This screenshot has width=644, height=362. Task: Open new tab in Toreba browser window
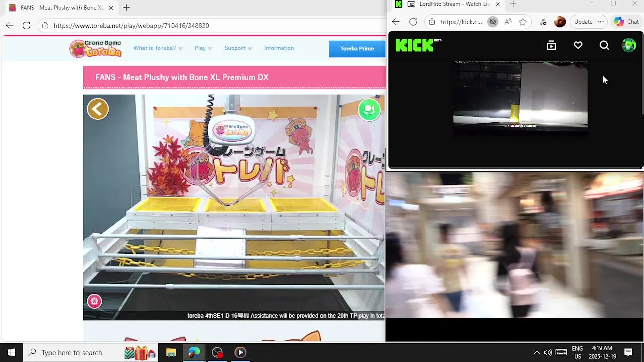tap(126, 8)
